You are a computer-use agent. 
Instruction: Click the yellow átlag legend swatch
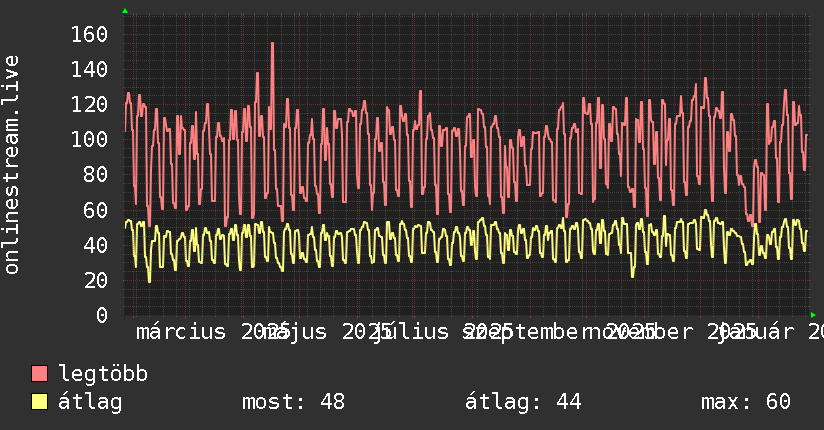[39, 402]
